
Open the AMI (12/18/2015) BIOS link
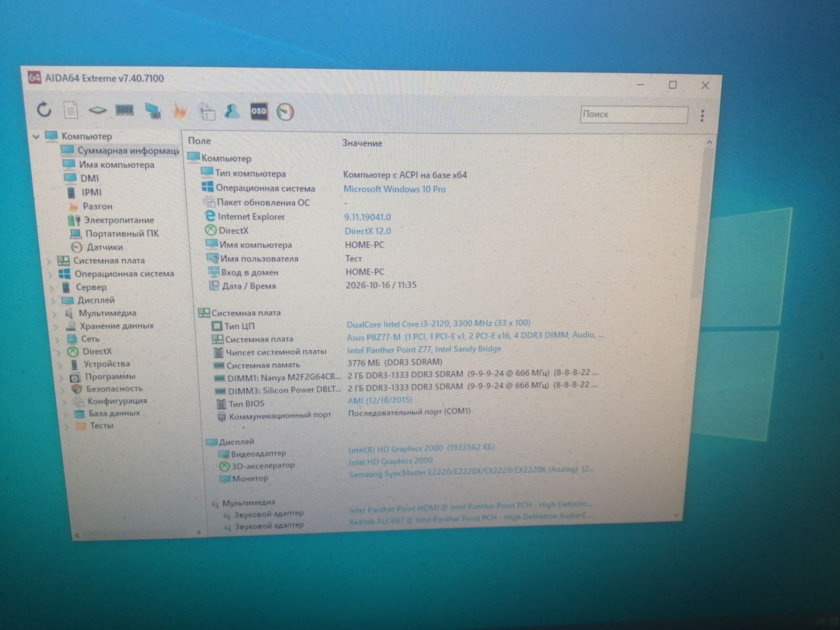point(380,400)
